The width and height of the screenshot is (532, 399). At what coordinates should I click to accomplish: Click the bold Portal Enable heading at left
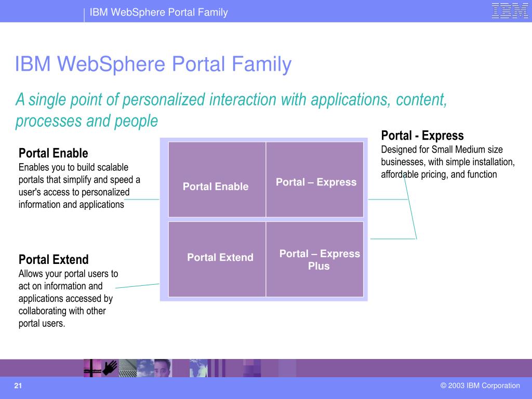click(x=54, y=153)
